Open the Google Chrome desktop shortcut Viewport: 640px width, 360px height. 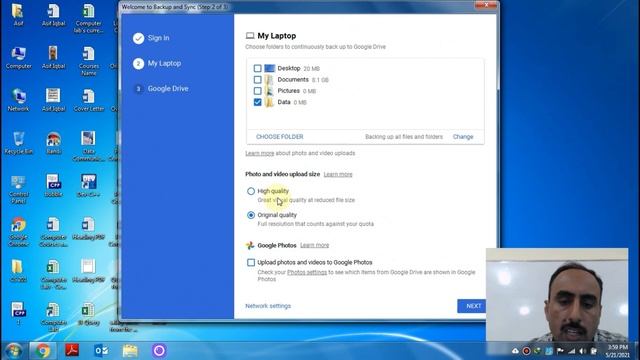pos(18,231)
